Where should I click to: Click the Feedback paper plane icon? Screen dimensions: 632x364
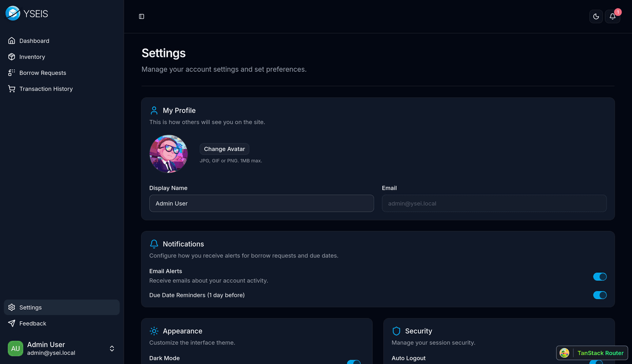click(12, 323)
